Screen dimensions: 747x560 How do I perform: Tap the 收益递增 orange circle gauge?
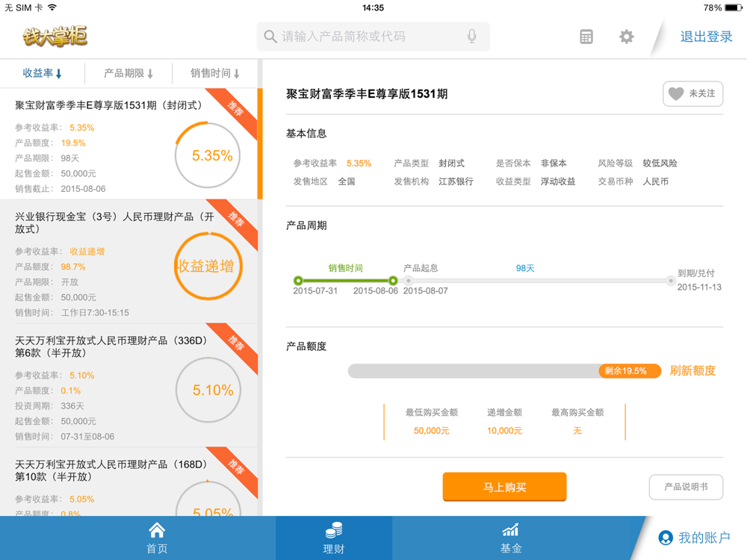[208, 266]
